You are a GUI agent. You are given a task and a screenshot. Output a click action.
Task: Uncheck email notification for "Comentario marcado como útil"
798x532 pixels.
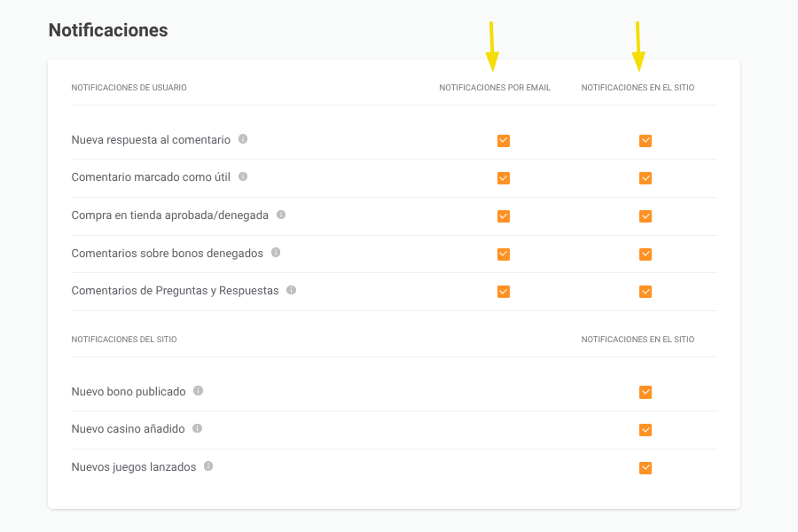coord(504,177)
